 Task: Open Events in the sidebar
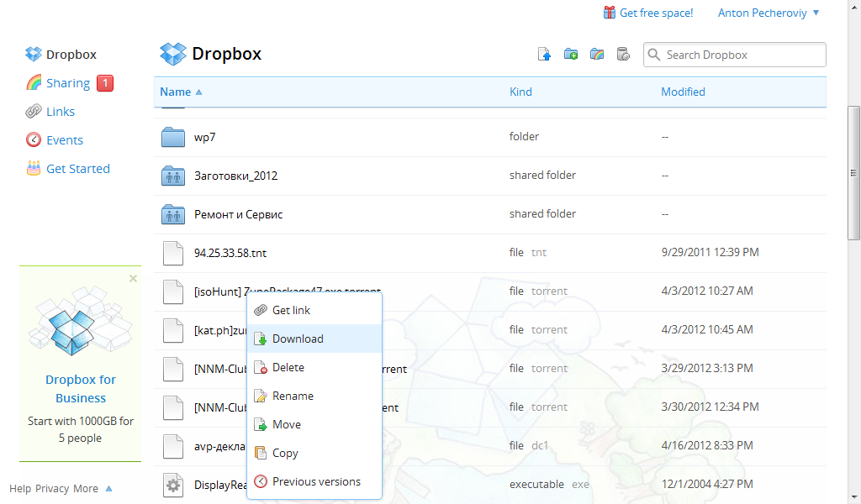click(55, 139)
